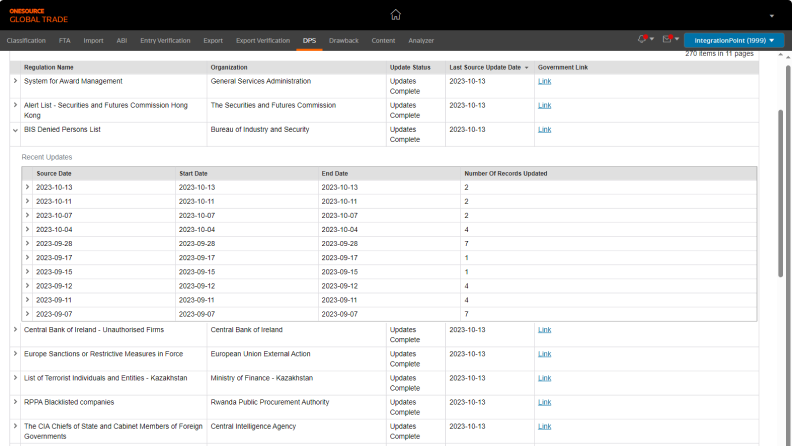Follow the Link for BIS Denied Persons List
The width and height of the screenshot is (792, 446).
[544, 129]
